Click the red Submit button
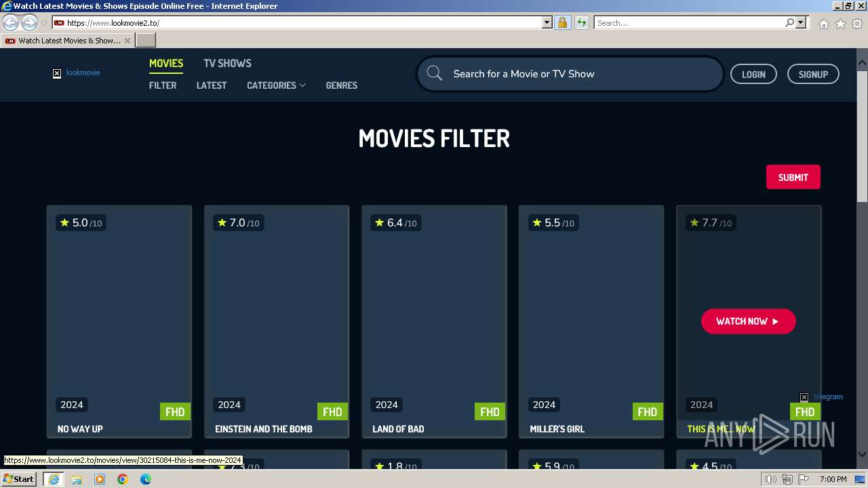Image resolution: width=868 pixels, height=488 pixels. click(793, 178)
